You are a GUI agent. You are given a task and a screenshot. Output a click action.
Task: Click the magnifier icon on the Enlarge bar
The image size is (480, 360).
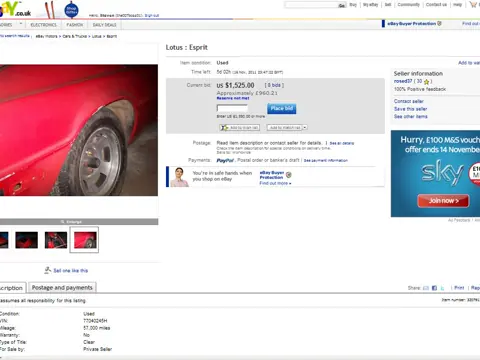click(x=62, y=222)
